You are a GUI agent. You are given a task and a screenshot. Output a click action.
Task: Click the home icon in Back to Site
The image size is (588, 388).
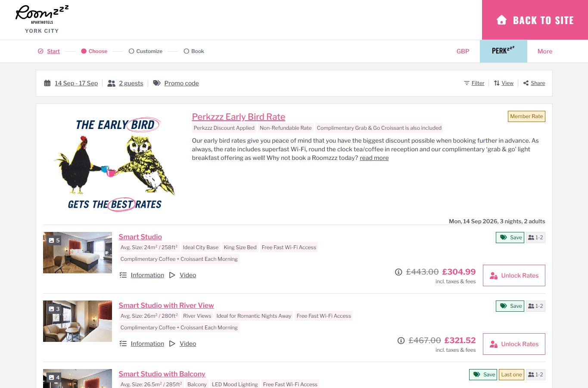click(x=501, y=20)
